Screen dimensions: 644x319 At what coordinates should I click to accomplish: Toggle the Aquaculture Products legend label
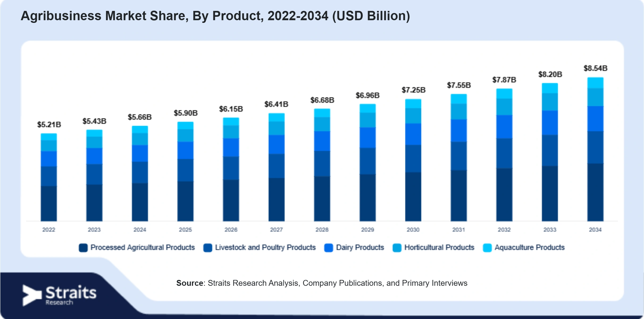[x=529, y=247]
